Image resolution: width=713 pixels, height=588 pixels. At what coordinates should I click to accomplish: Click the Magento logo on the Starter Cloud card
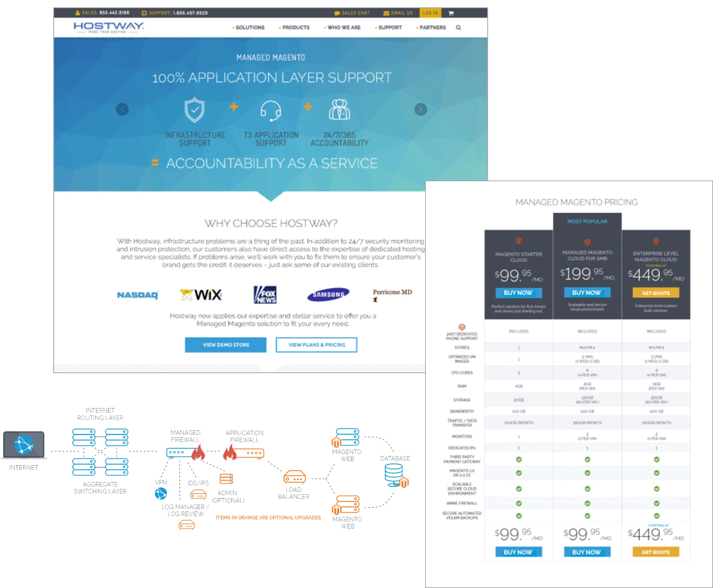click(x=518, y=241)
